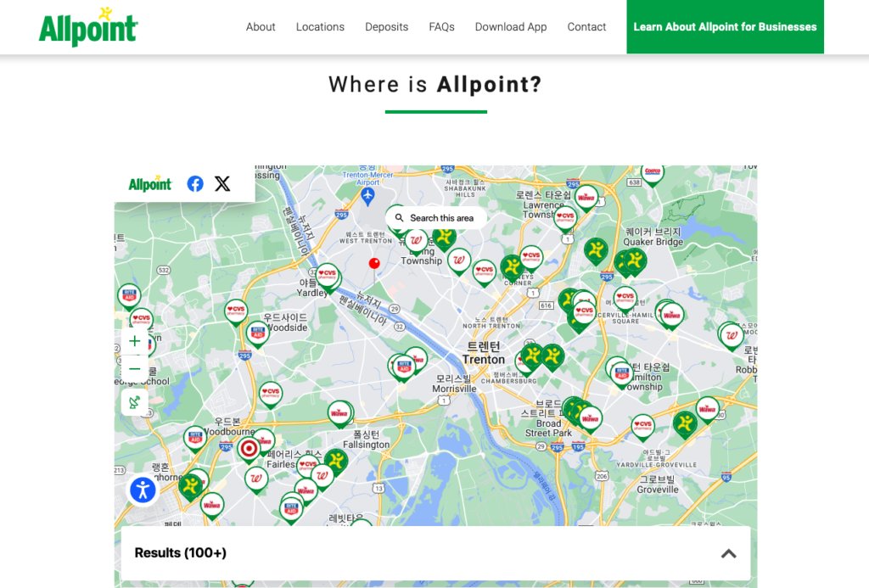The height and width of the screenshot is (588, 869).
Task: Select the Walgreens pin below Target pin
Action: click(256, 479)
